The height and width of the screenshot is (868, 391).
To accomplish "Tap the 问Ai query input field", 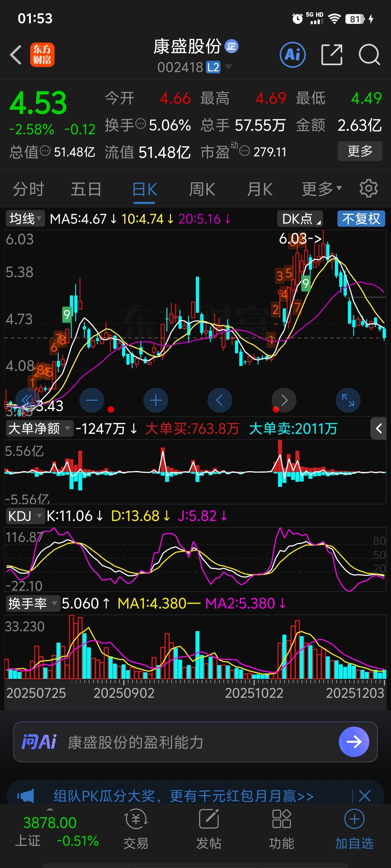I will (x=195, y=742).
